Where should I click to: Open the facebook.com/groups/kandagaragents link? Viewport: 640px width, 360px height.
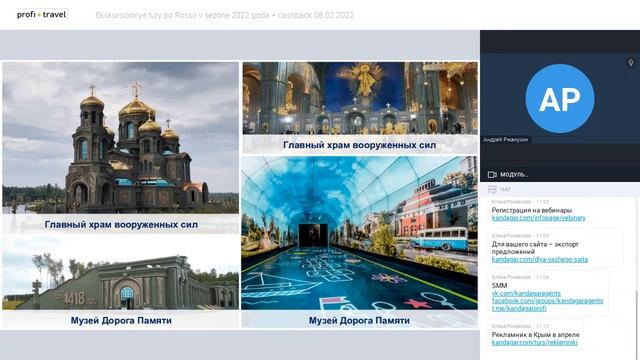click(547, 301)
